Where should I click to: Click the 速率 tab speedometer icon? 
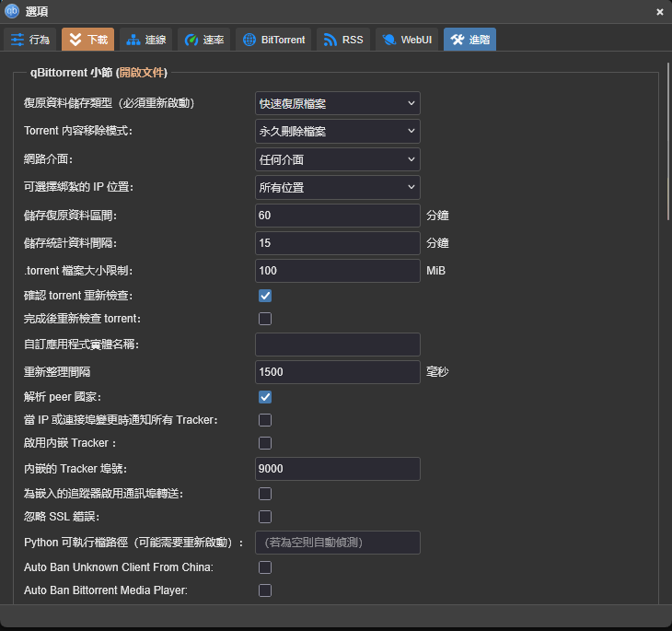(x=191, y=40)
